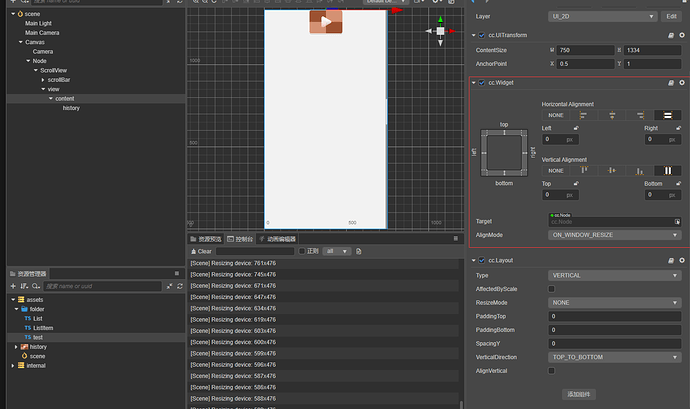690x409 pixels.
Task: Enable the AlignVertical checkbox
Action: click(x=551, y=371)
